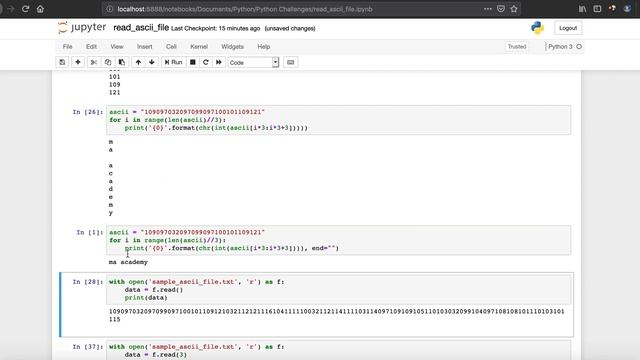Click the Logout button
The height and width of the screenshot is (360, 640).
[x=568, y=28]
